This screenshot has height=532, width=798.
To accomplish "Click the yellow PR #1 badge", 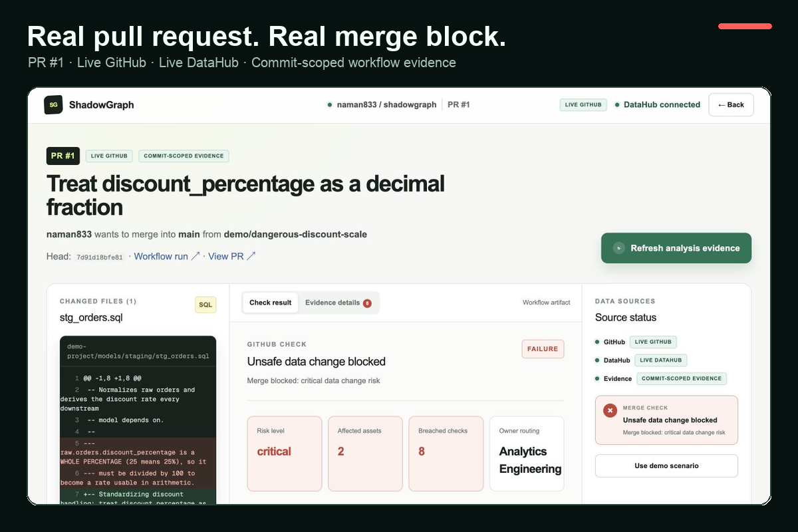I will point(63,156).
